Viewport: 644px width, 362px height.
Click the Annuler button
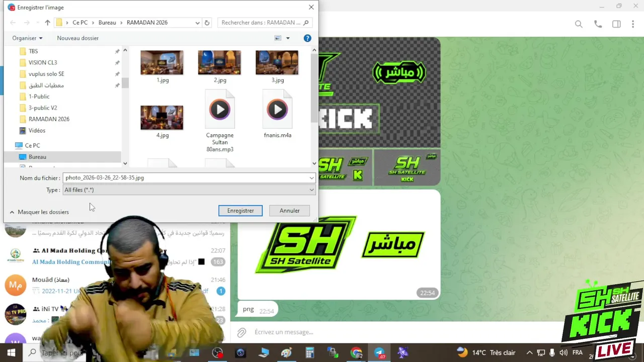click(289, 211)
